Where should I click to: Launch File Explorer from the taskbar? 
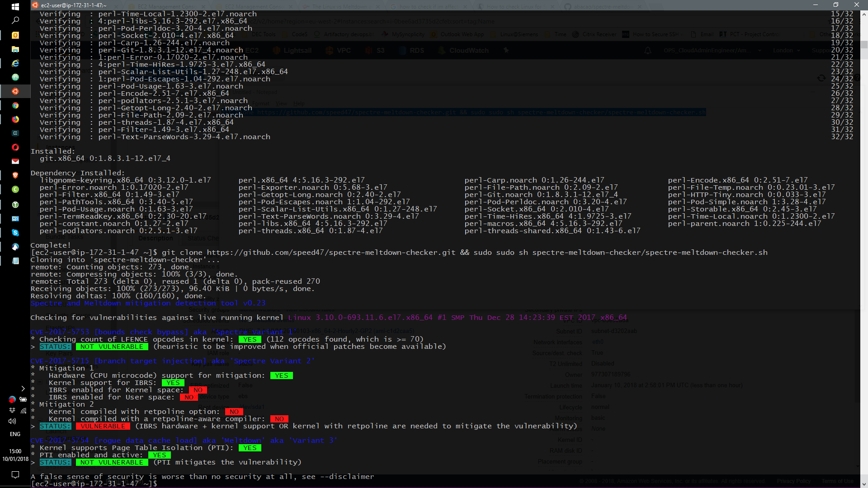pos(15,49)
